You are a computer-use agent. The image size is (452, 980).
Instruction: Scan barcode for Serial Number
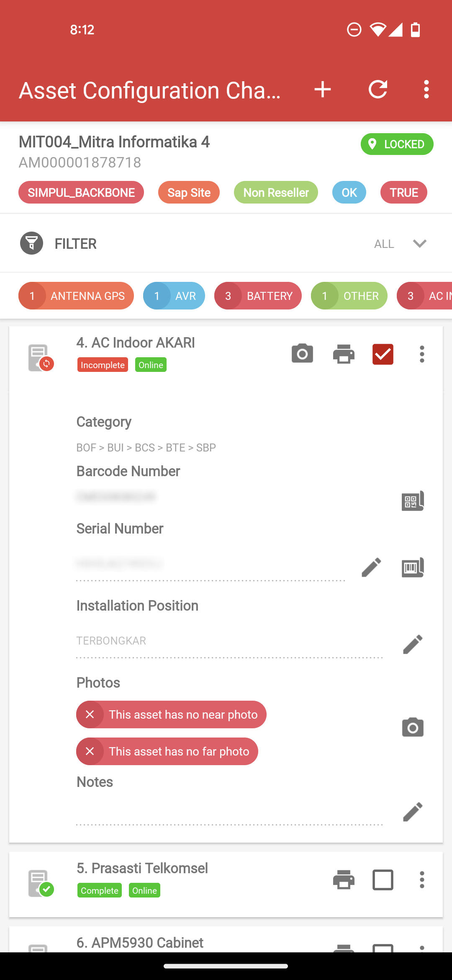pyautogui.click(x=413, y=567)
